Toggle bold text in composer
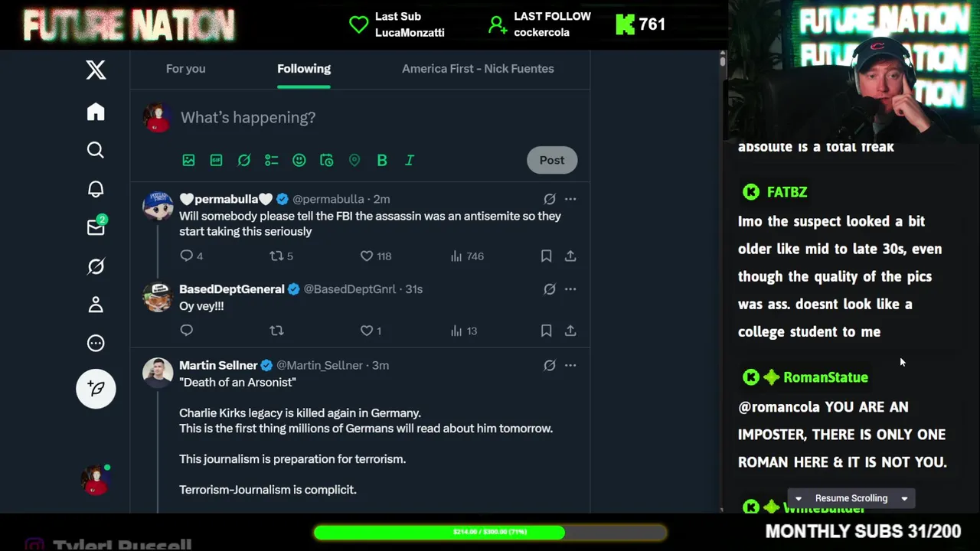The image size is (980, 551). 381,160
